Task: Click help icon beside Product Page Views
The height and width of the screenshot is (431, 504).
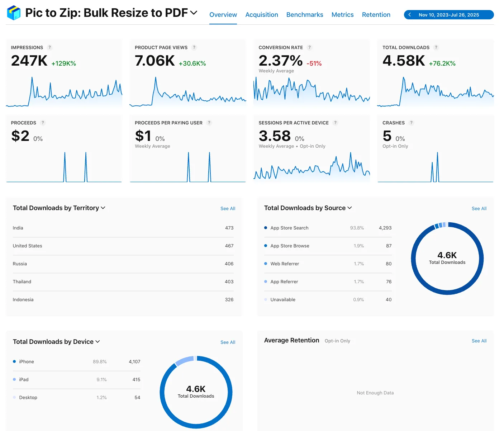Action: coord(194,47)
